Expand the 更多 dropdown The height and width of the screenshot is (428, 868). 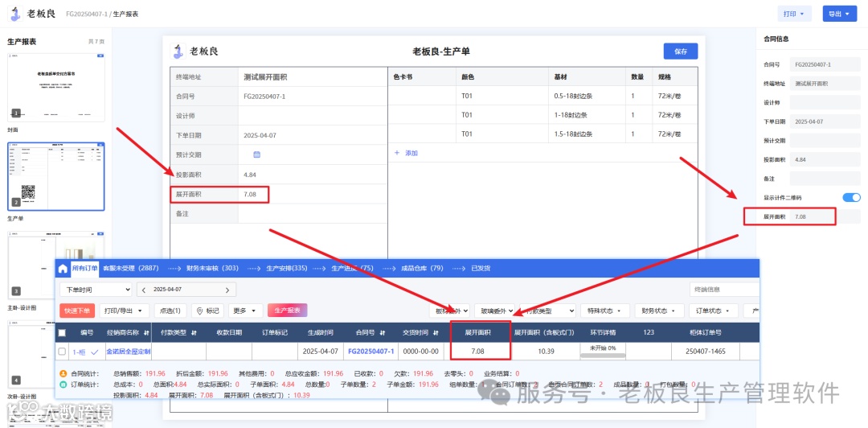pyautogui.click(x=245, y=311)
